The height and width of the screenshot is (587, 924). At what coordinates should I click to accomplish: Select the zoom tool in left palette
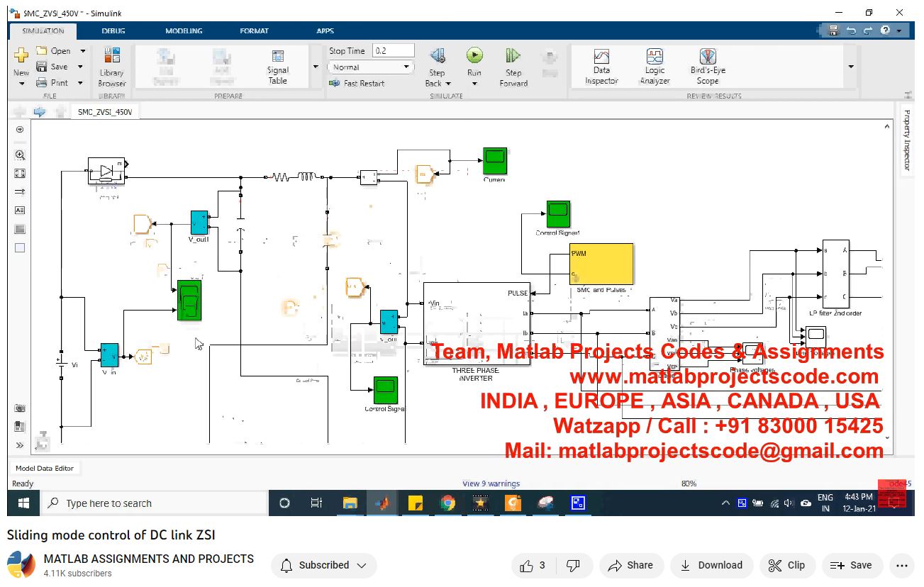(x=20, y=155)
